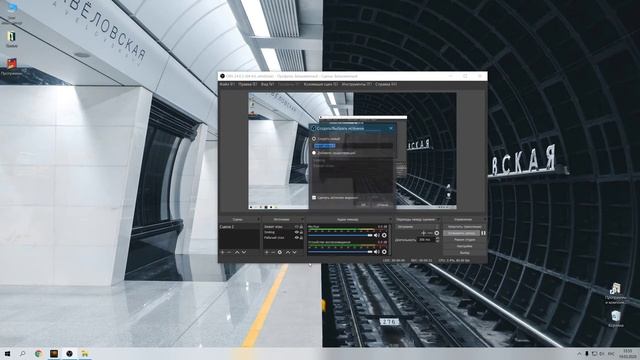Open the "Правка" menu

[247, 84]
